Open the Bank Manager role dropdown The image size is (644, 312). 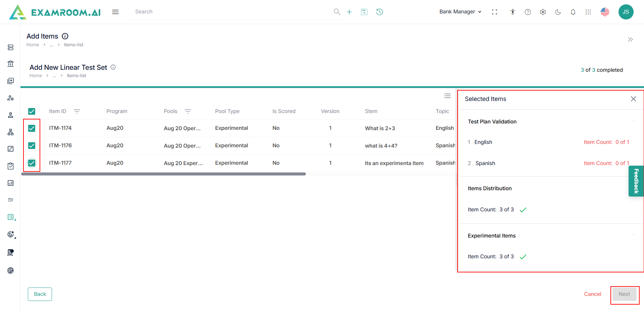[x=460, y=12]
